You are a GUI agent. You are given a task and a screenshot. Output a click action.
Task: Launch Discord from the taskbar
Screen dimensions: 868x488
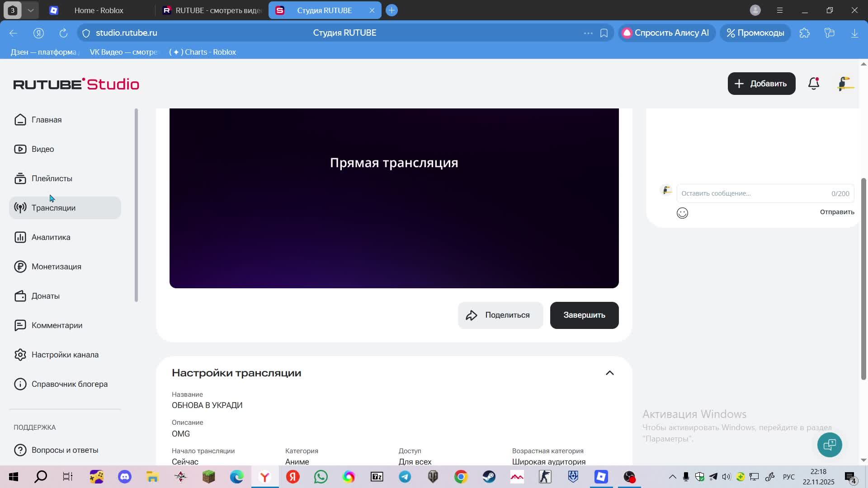point(124,477)
